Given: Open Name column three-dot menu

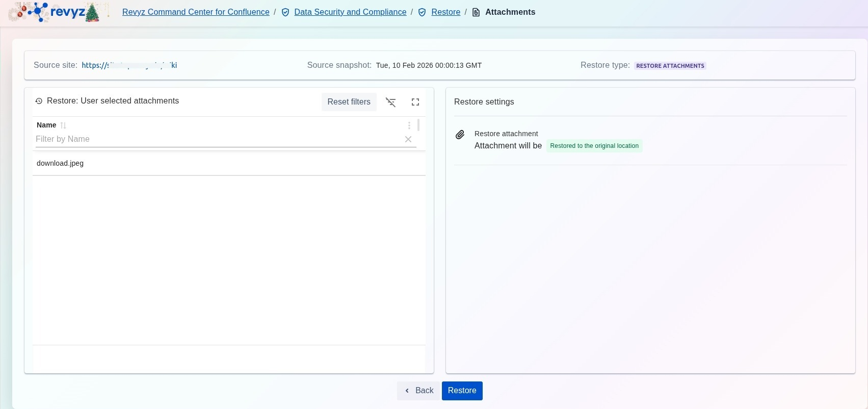Looking at the screenshot, I should point(409,125).
